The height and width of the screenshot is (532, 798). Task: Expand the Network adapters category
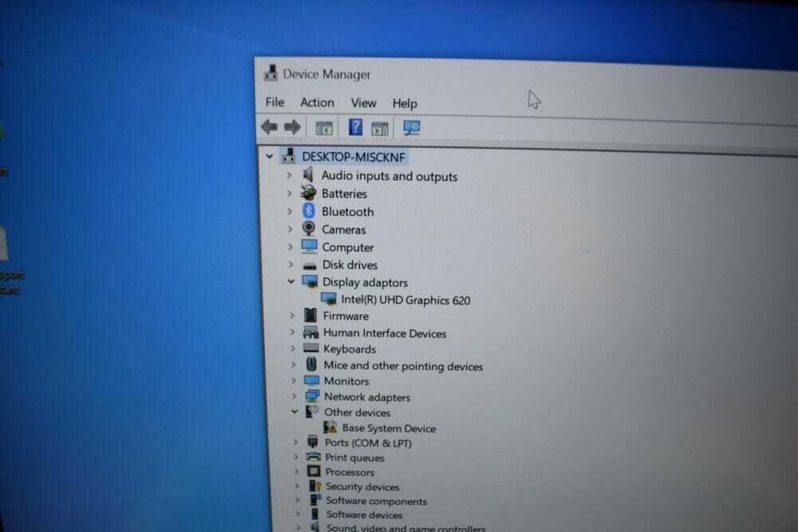294,396
